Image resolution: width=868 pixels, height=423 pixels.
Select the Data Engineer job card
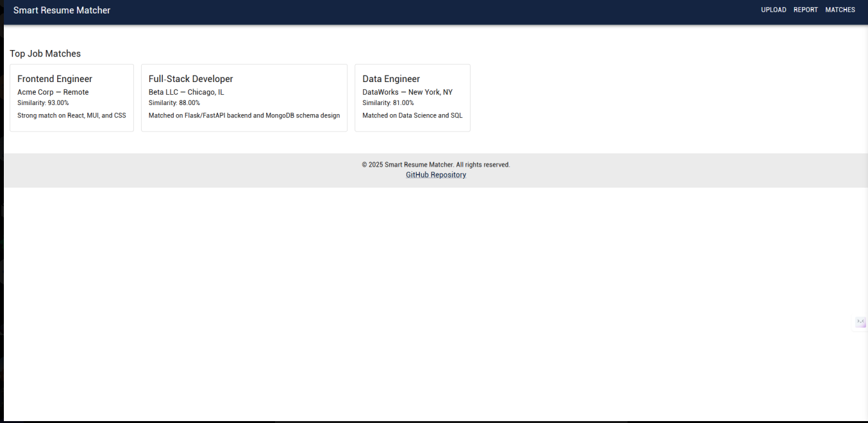coord(412,97)
